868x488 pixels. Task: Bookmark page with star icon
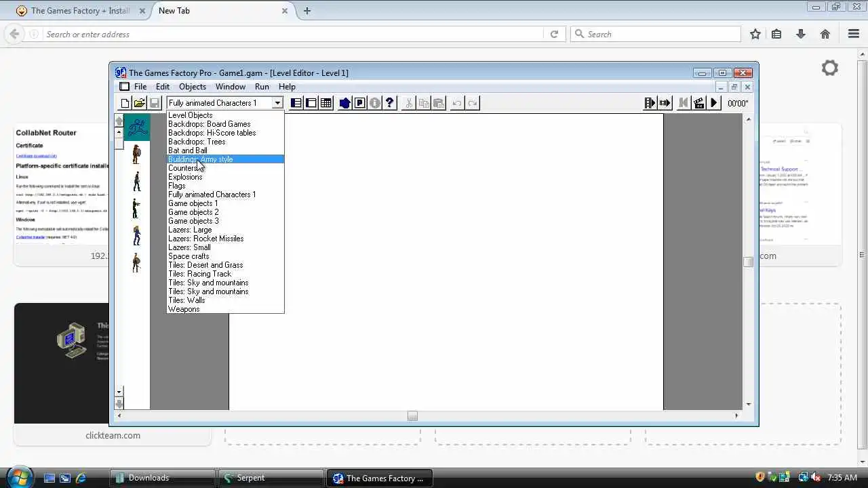755,34
